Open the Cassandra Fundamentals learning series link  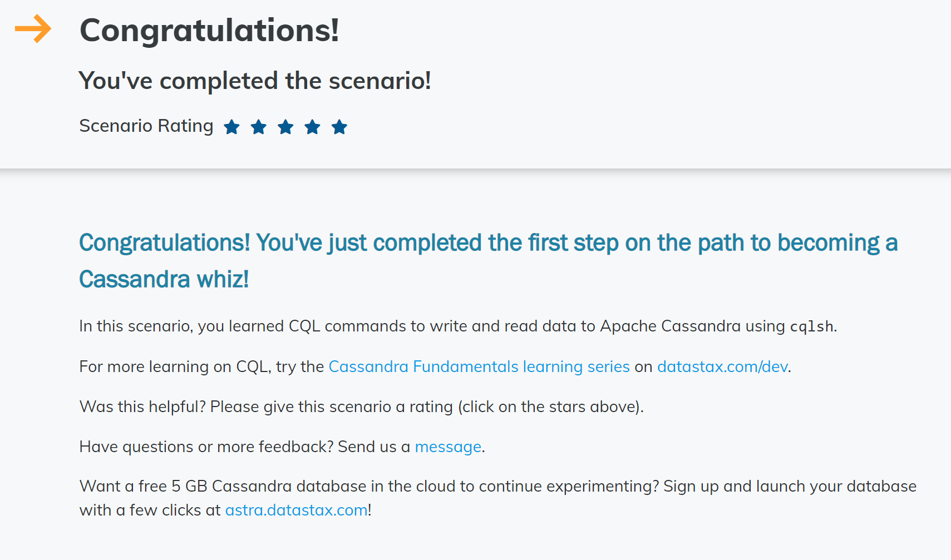479,366
